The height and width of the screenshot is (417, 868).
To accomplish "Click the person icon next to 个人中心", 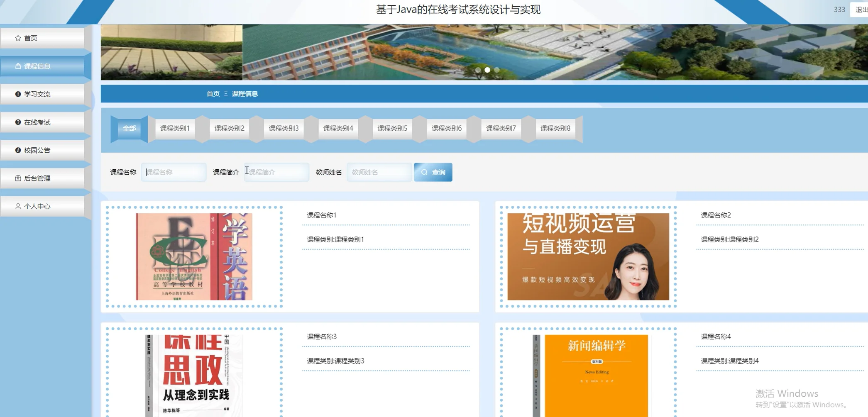I will point(17,206).
